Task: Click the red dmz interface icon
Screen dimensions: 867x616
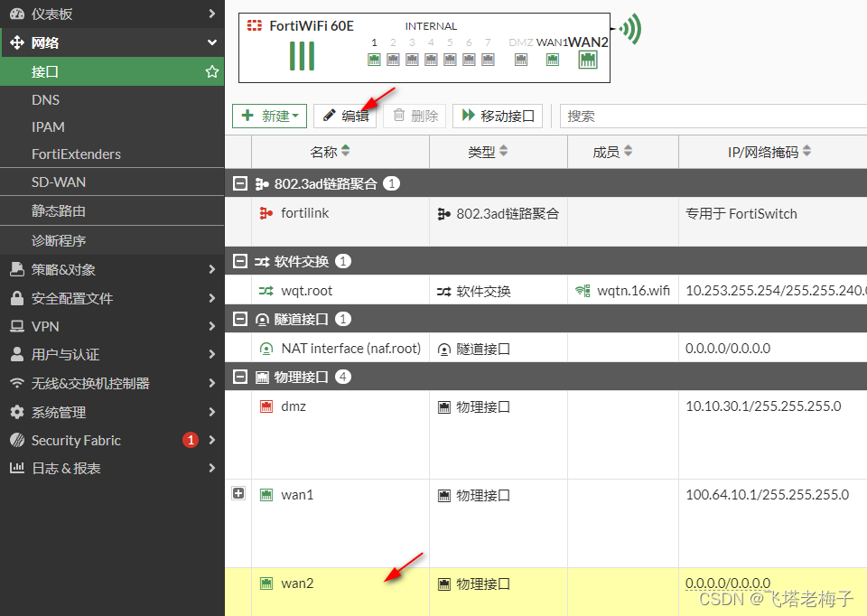Action: pyautogui.click(x=266, y=406)
